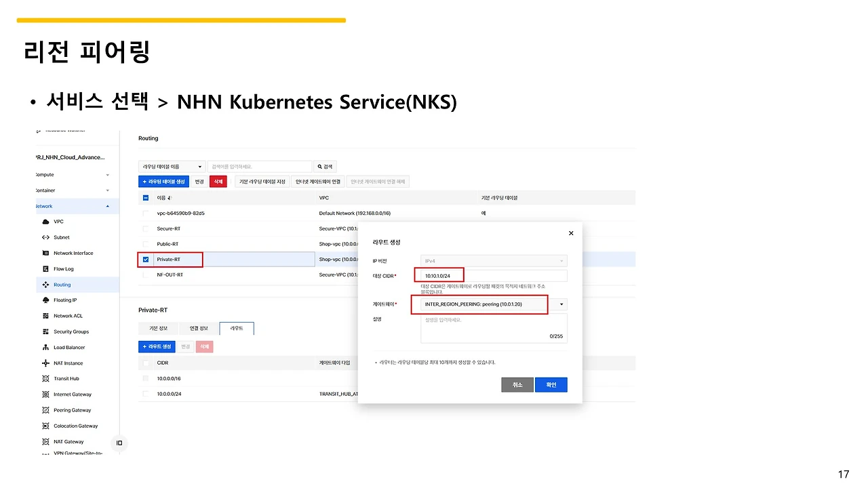
Task: Click Default Network (192.168.0.0/16) VPC cell
Action: (x=355, y=213)
